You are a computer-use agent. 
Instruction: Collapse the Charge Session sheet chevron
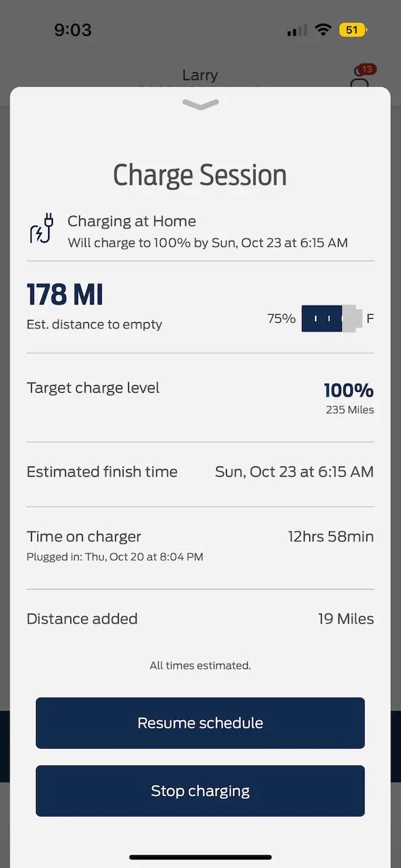pyautogui.click(x=200, y=104)
